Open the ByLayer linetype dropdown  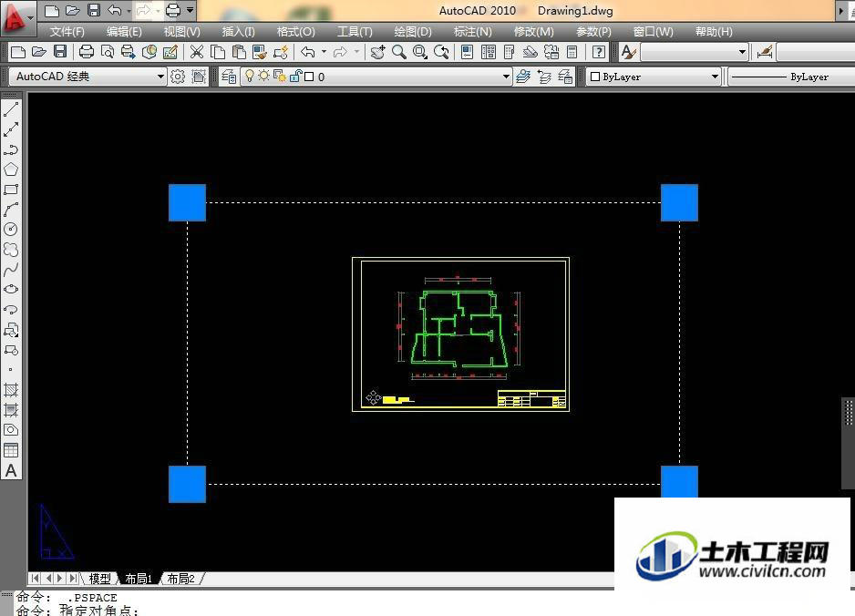tap(791, 77)
